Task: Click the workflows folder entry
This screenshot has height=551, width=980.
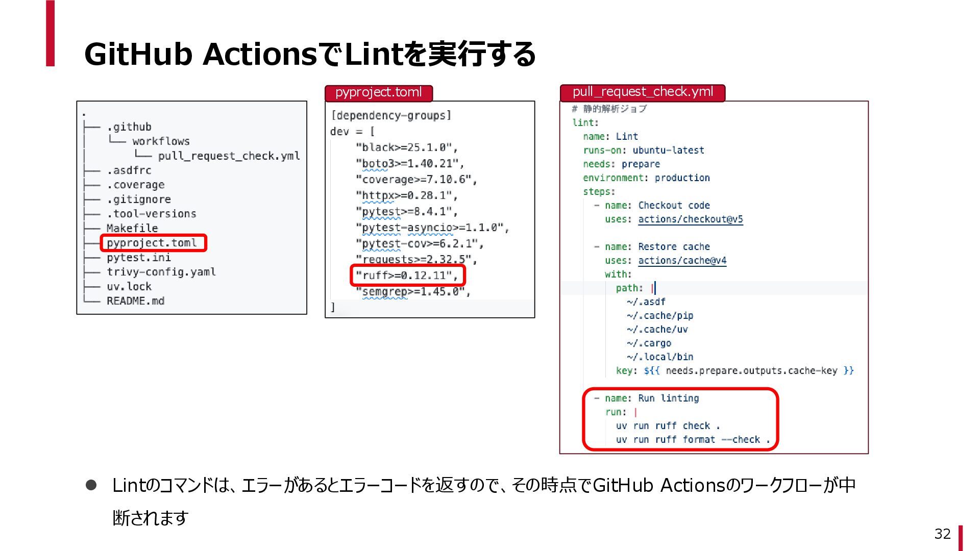Action: pos(161,141)
